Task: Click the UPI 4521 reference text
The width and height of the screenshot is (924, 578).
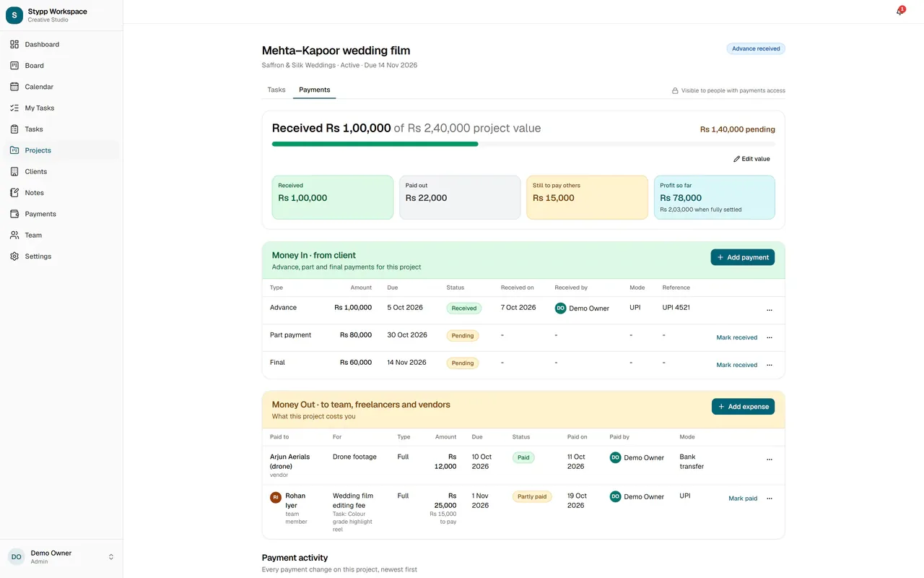Action: point(676,308)
